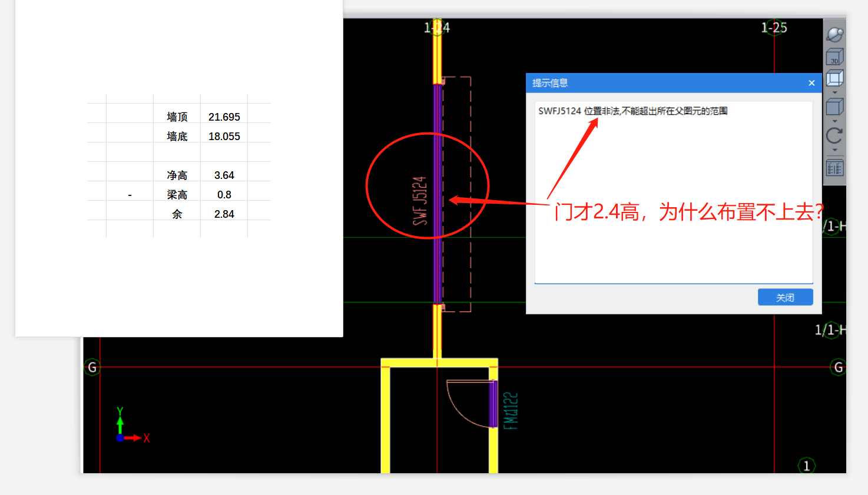The width and height of the screenshot is (868, 495).
Task: Select the SWFJ5124 door label in the drawing
Action: pyautogui.click(x=419, y=201)
